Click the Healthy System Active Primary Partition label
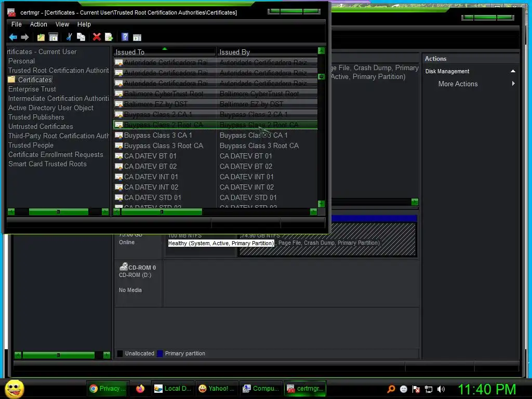The height and width of the screenshot is (399, 532). 221,243
